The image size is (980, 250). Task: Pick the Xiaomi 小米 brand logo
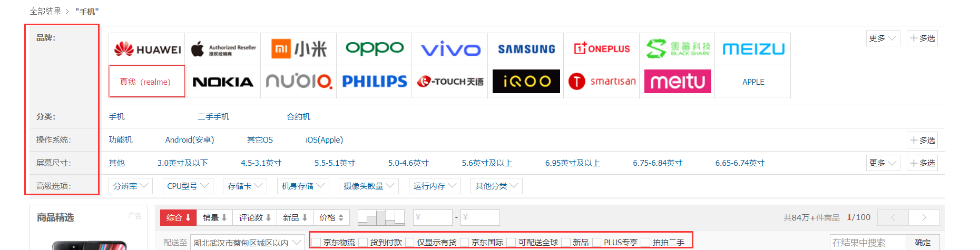point(299,49)
